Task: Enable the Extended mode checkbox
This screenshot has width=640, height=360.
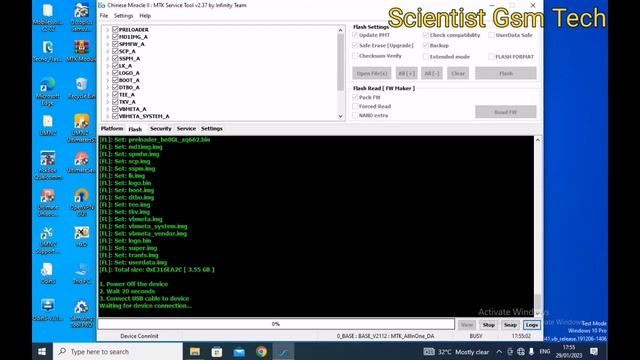Action: pos(426,56)
